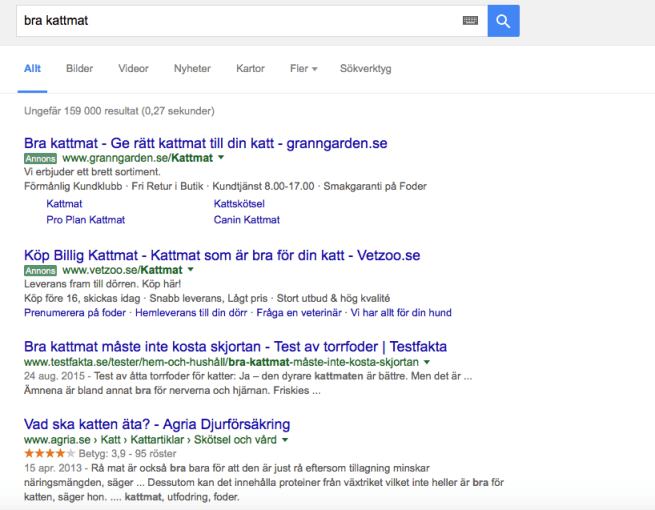Switch to the Videor tab
Viewport: 655px width, 510px height.
133,69
